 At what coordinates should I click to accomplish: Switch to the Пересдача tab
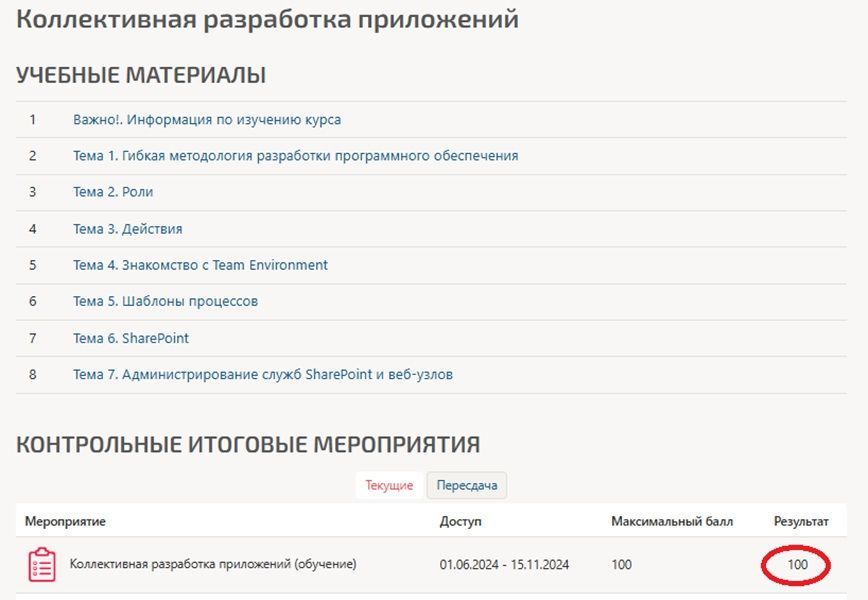coord(467,485)
